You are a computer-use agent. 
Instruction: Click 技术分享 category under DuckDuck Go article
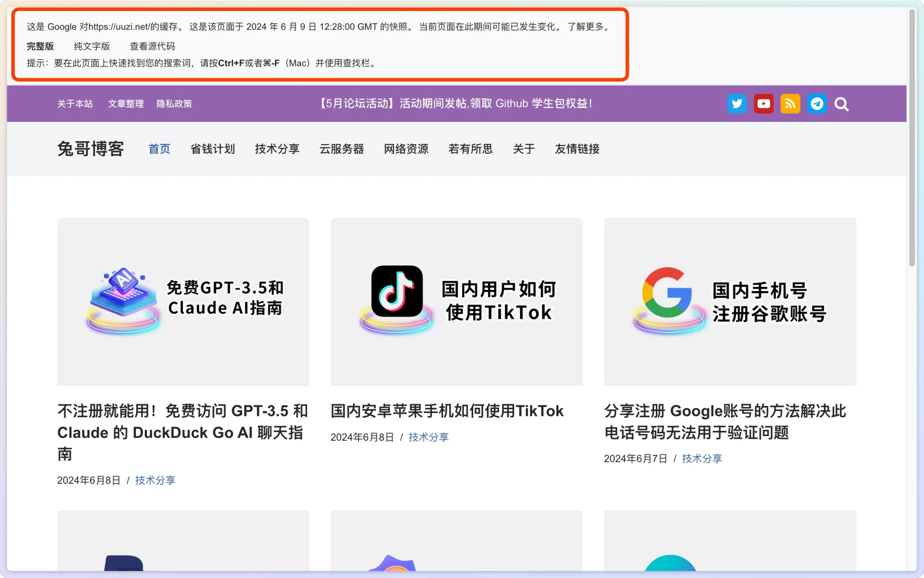click(155, 480)
